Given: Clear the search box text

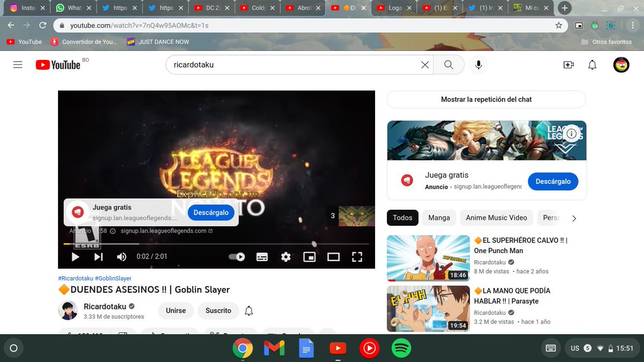Looking at the screenshot, I should [x=425, y=65].
